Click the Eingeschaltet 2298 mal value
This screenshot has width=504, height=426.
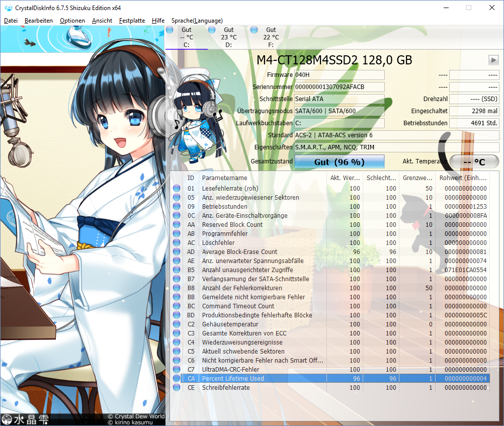point(474,111)
